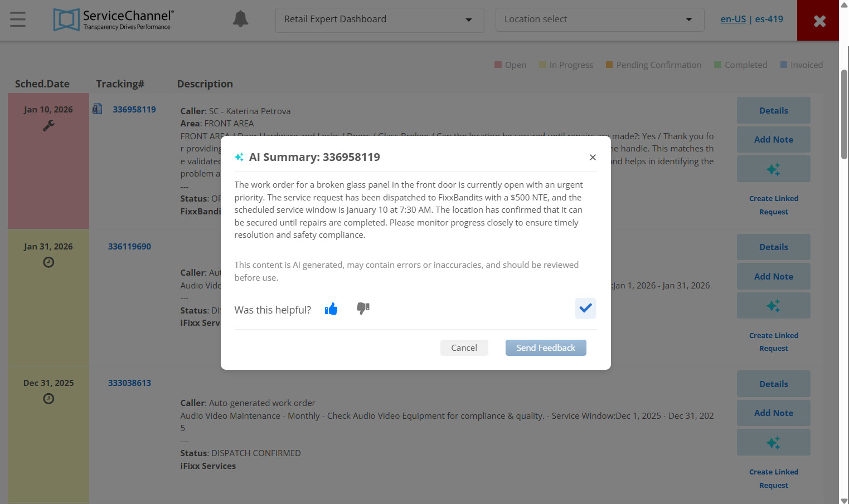Open AI summary sparkle for work order 336119690
The image size is (849, 504).
click(x=773, y=306)
